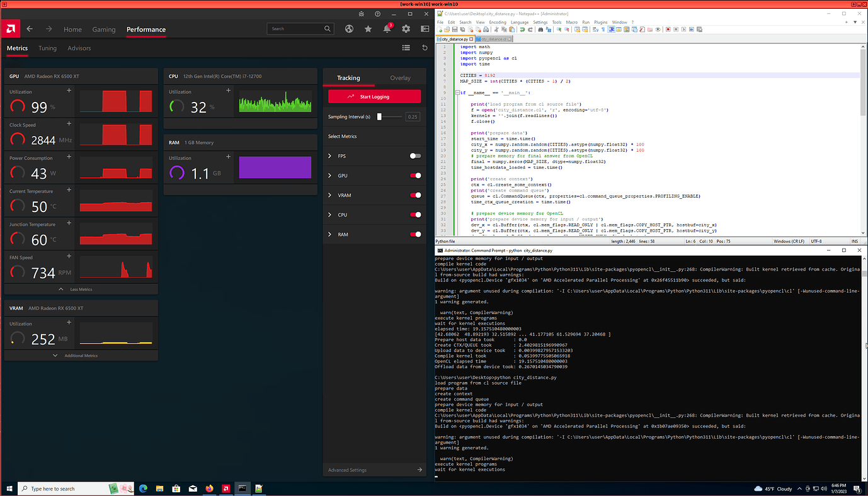868x496 pixels.
Task: Expand the FPS metrics row
Action: pyautogui.click(x=330, y=156)
